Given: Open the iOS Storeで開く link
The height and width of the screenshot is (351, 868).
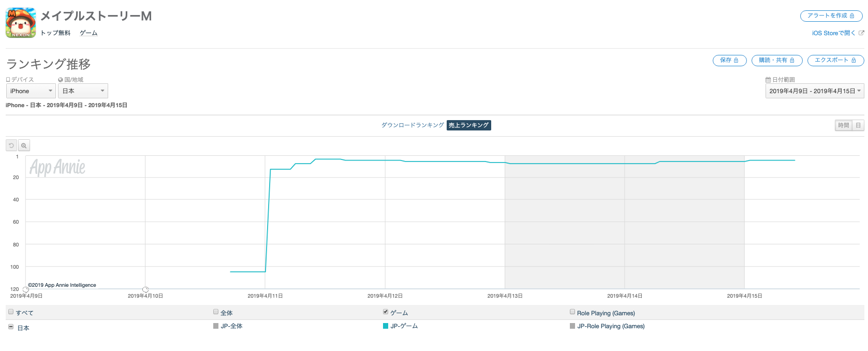Looking at the screenshot, I should point(838,33).
